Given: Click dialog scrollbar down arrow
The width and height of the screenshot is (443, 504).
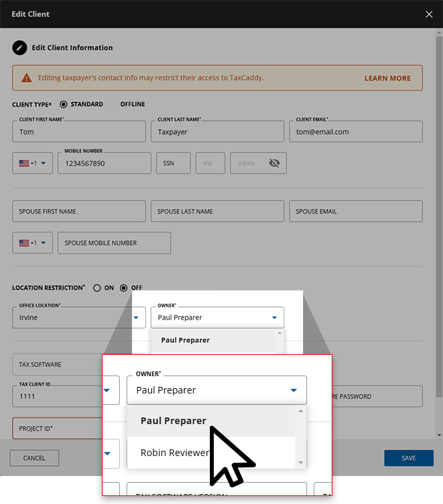Looking at the screenshot, I should click(x=439, y=435).
